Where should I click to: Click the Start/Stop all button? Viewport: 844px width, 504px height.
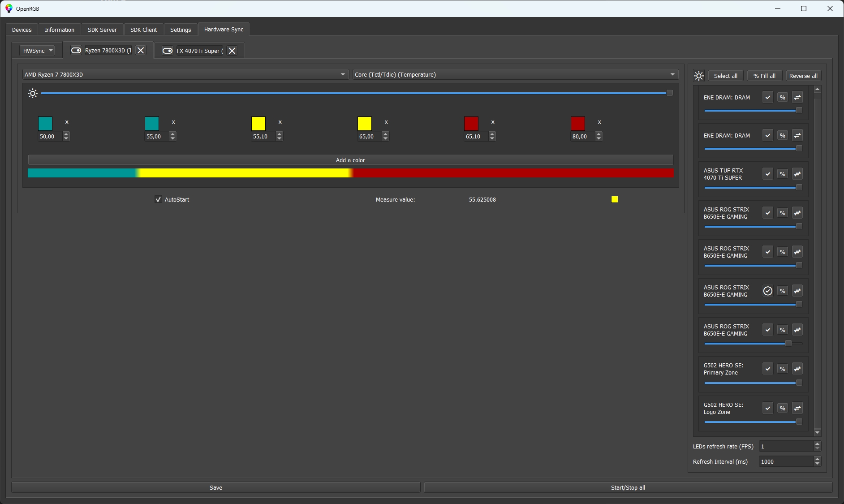[x=628, y=487]
